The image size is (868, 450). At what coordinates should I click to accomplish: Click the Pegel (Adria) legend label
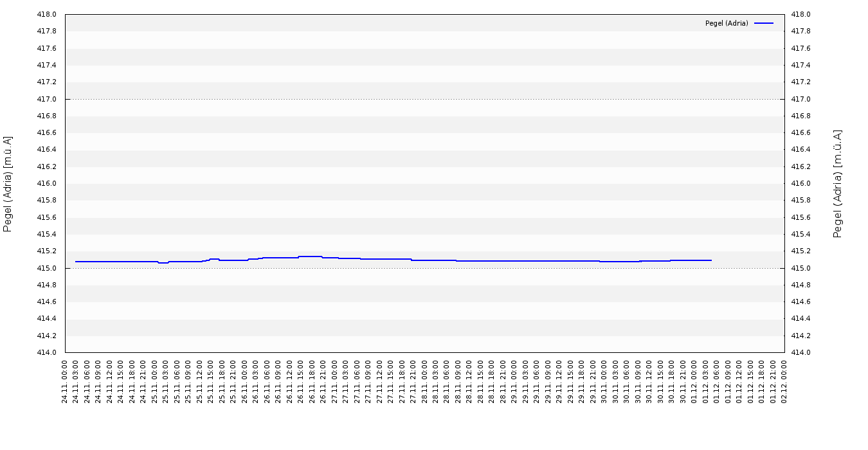(x=727, y=23)
